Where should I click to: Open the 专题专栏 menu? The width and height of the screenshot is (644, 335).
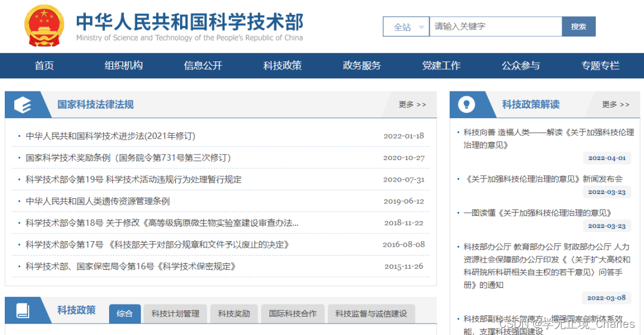click(600, 66)
